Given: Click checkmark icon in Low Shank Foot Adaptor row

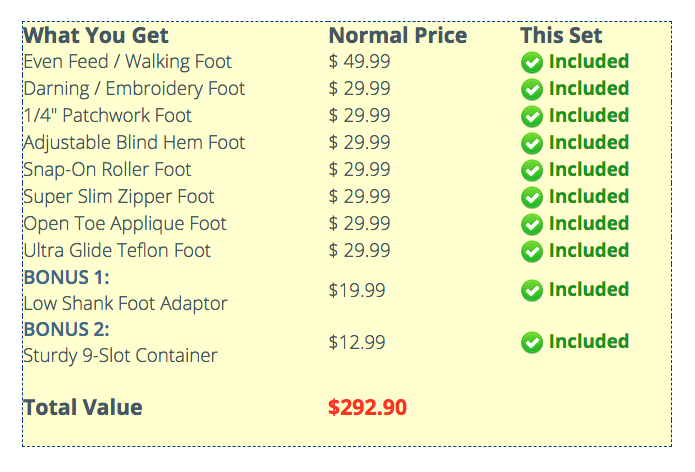Looking at the screenshot, I should 532,290.
